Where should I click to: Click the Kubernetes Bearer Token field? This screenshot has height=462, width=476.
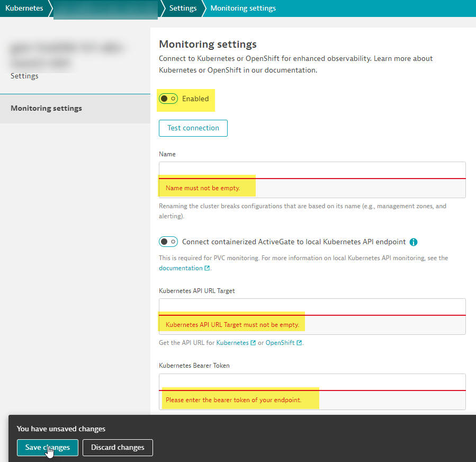[x=312, y=382]
